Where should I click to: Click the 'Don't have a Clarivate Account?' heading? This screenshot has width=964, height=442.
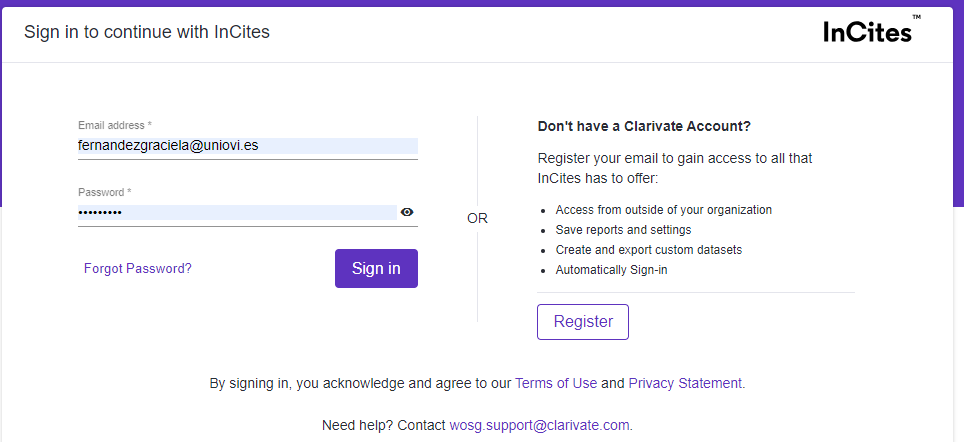[644, 126]
